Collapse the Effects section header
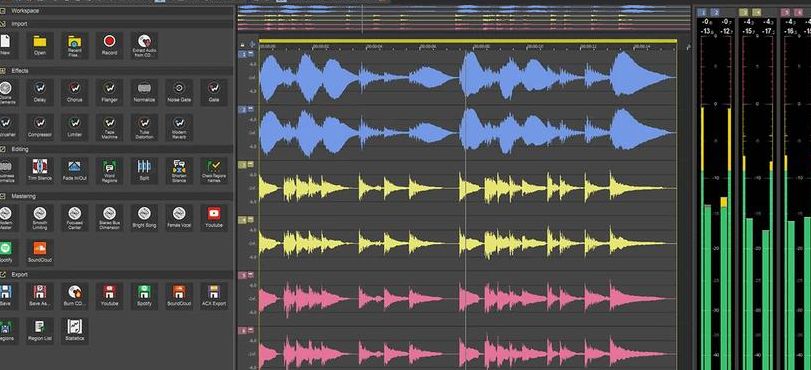Screen dimensions: 811x370 point(116,70)
